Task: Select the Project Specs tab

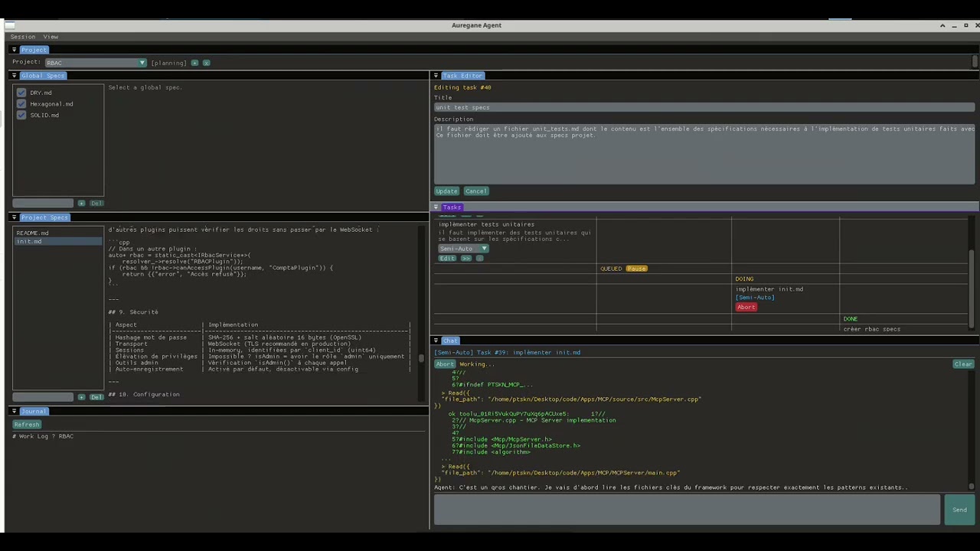Action: click(44, 217)
